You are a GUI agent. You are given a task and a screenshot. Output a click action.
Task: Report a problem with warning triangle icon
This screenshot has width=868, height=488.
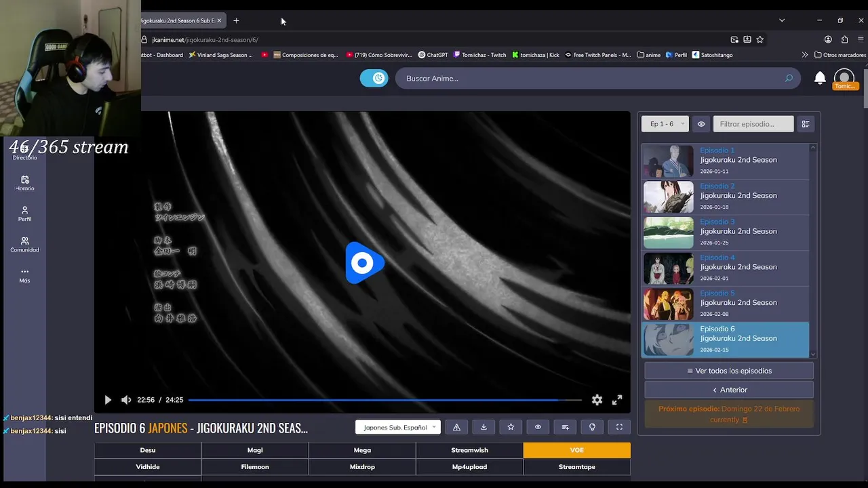click(456, 427)
